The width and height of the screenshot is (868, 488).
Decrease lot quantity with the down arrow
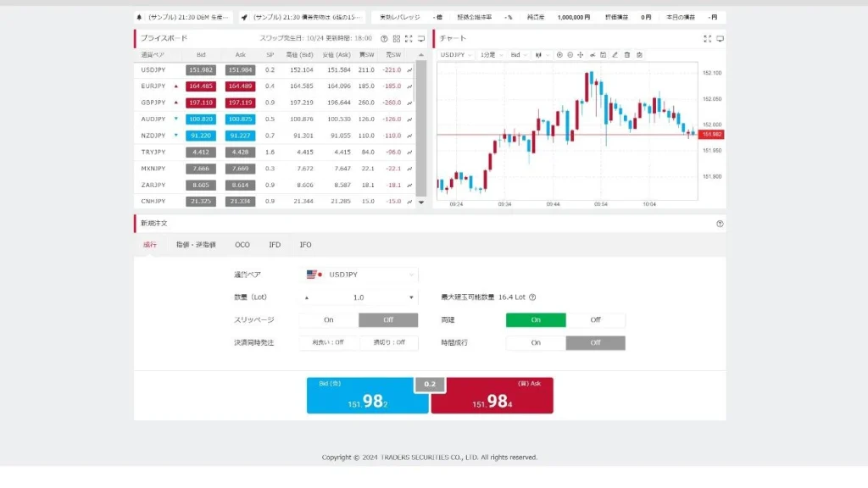(411, 297)
